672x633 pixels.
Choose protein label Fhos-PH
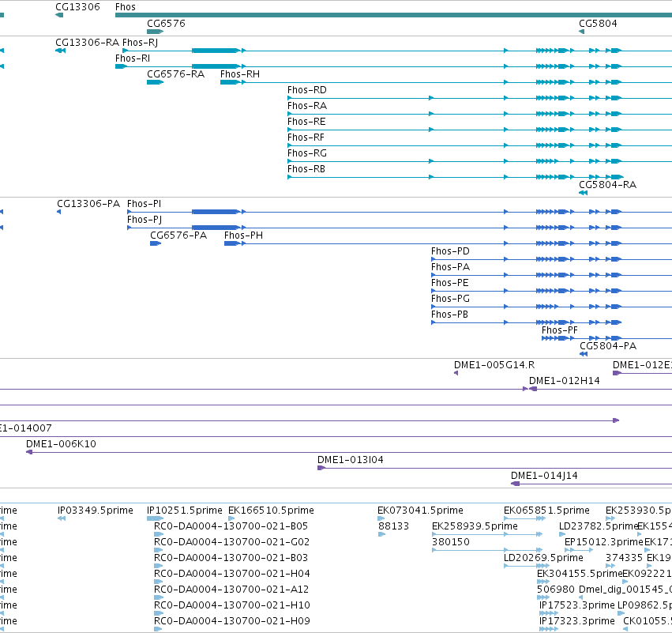click(243, 235)
